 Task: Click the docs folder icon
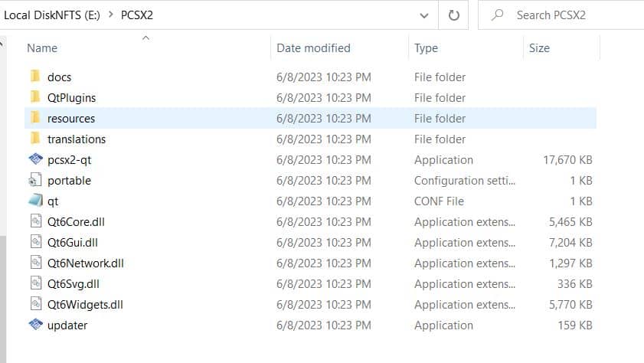(x=35, y=76)
